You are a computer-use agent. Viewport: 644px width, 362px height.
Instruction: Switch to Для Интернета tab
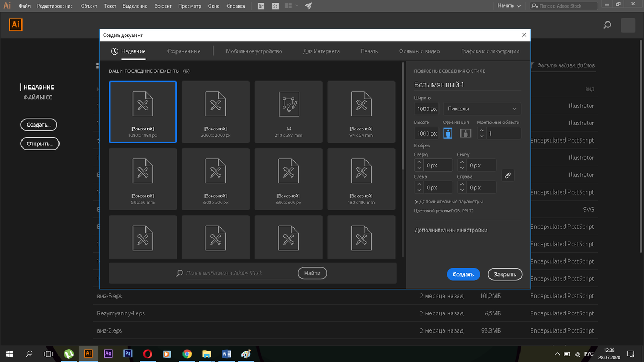pyautogui.click(x=321, y=51)
